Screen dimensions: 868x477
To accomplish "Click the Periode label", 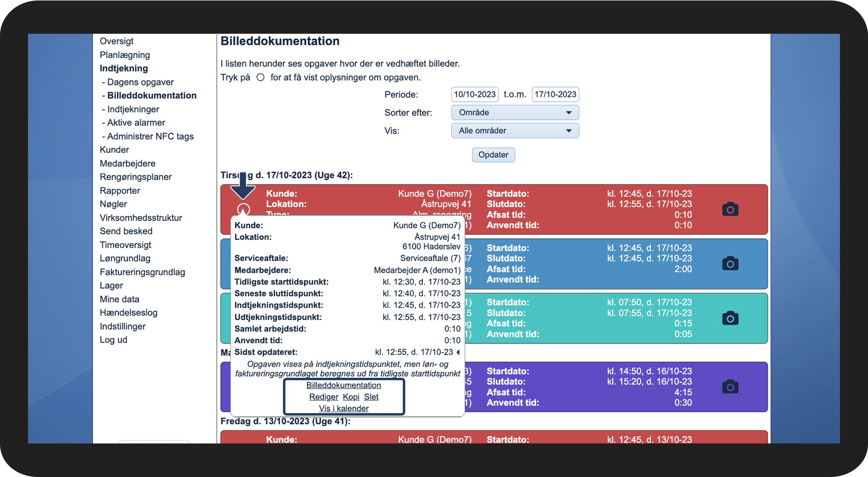I will tap(401, 95).
